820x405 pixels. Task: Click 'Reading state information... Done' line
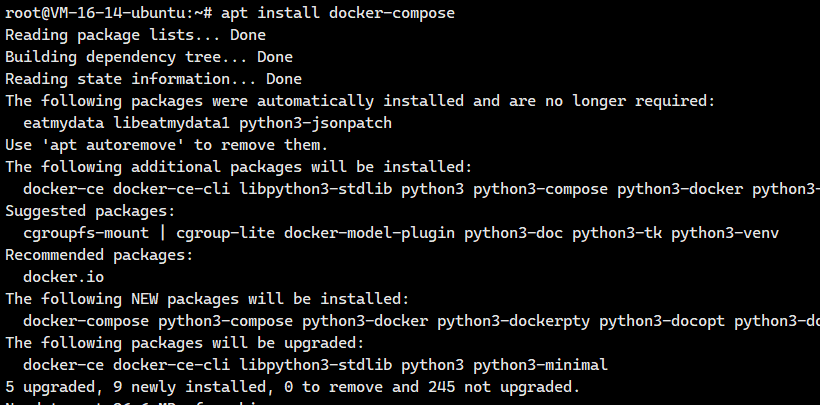coord(153,79)
